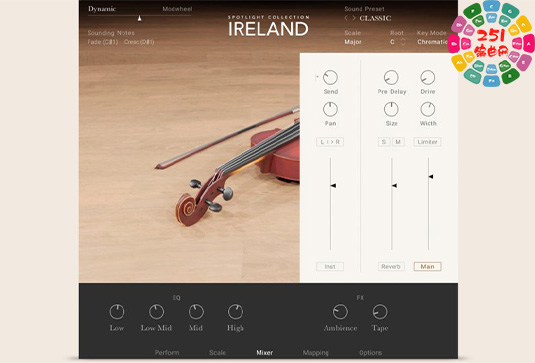Adjust the Low EQ knob
535x363 pixels.
click(x=117, y=312)
